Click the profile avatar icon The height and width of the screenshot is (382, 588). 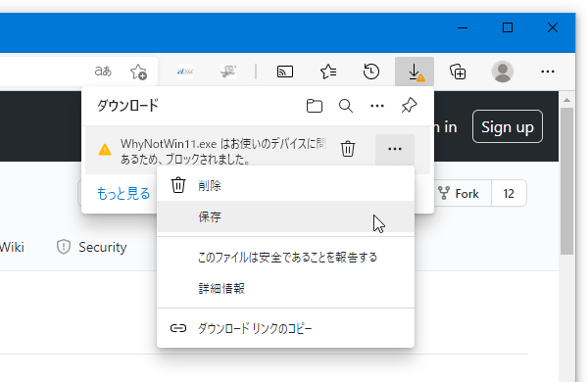click(x=503, y=72)
